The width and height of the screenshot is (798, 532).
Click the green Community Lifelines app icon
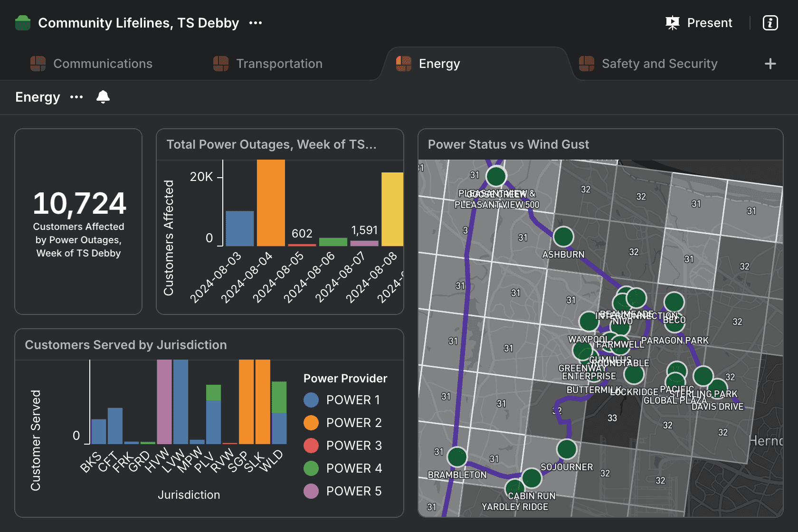(23, 23)
